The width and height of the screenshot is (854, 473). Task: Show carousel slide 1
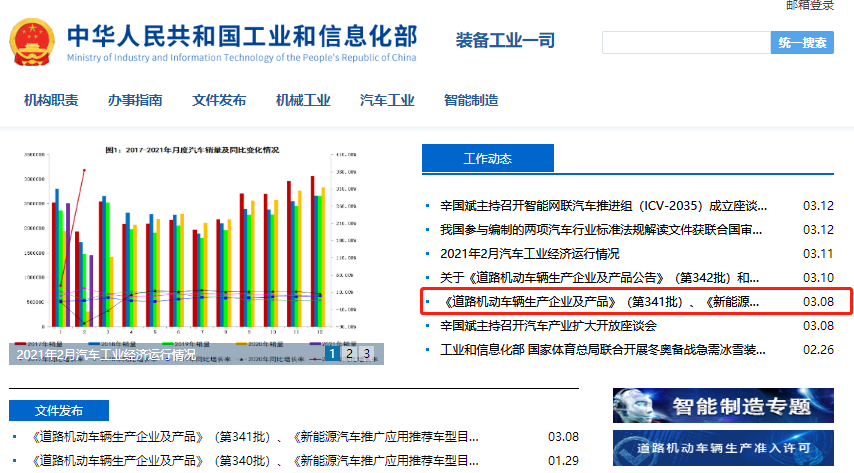coord(332,354)
